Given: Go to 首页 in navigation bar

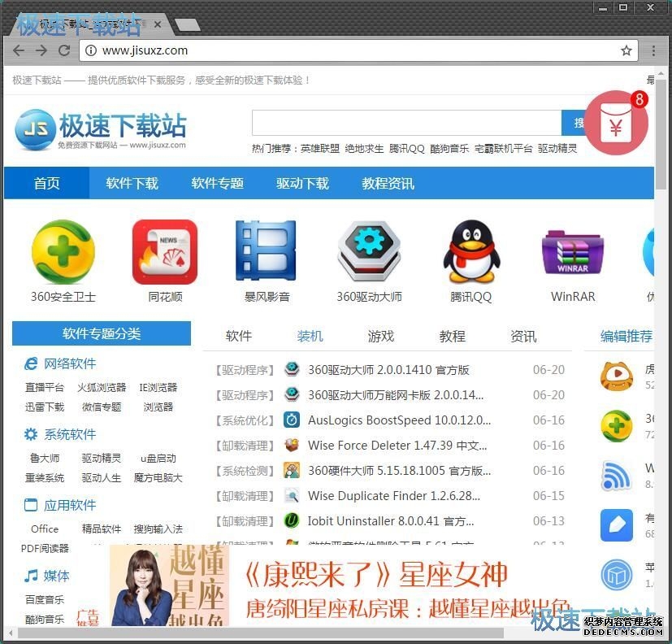Looking at the screenshot, I should pos(46,183).
